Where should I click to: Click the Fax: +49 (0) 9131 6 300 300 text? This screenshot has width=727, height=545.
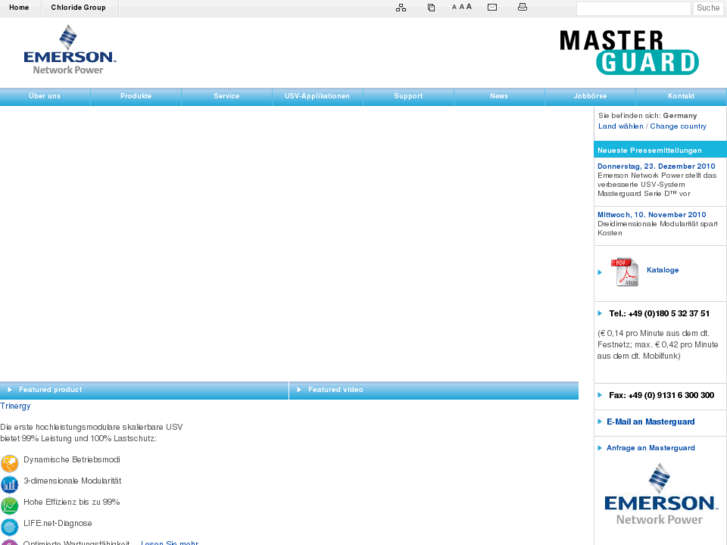661,395
